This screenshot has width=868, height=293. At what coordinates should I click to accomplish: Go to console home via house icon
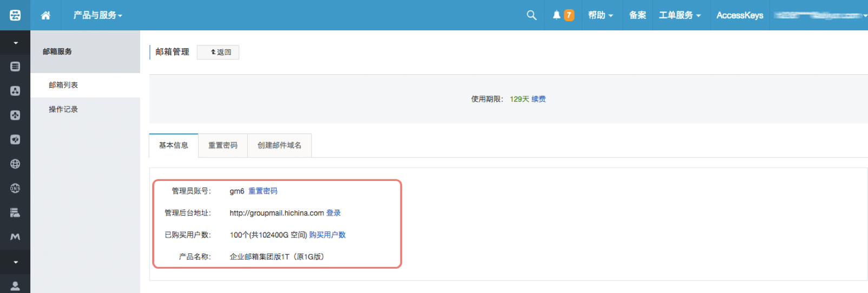coord(46,15)
